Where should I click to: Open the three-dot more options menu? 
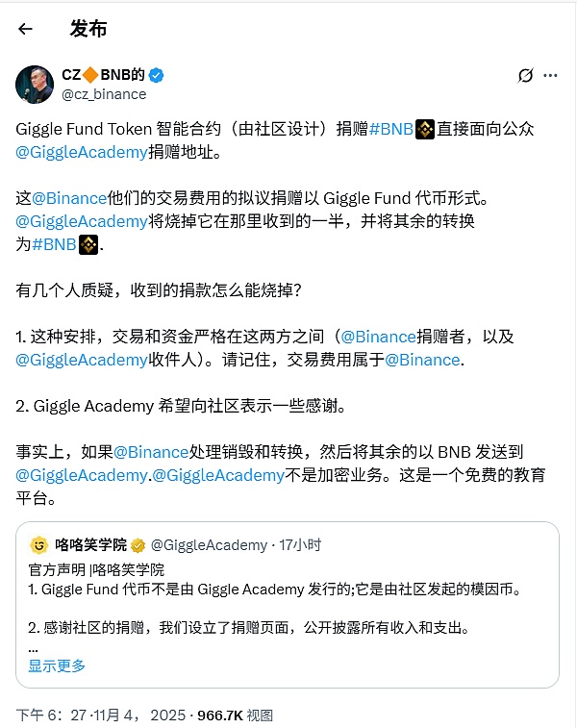point(550,75)
